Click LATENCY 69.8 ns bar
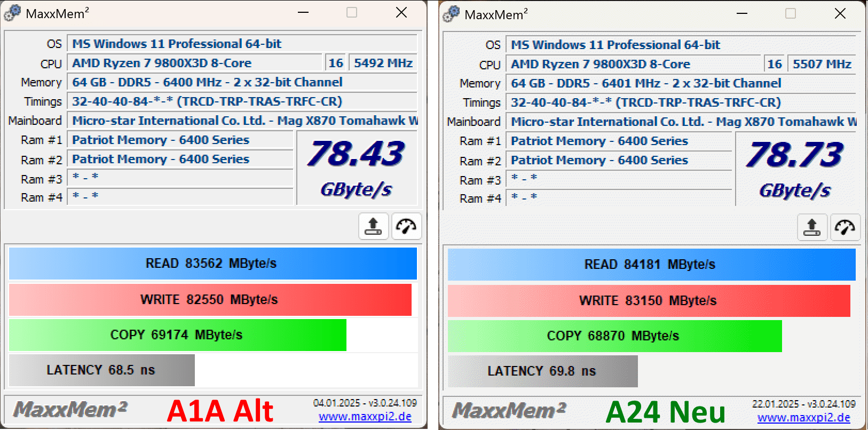 click(543, 371)
